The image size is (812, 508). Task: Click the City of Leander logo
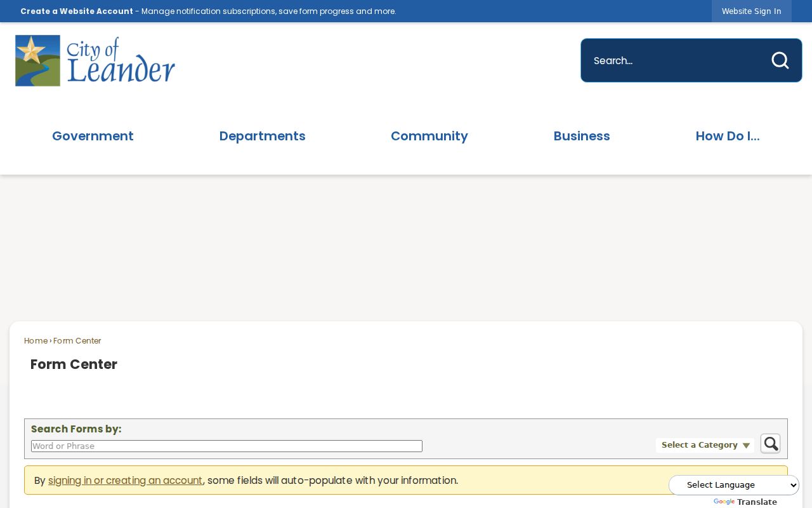click(95, 60)
